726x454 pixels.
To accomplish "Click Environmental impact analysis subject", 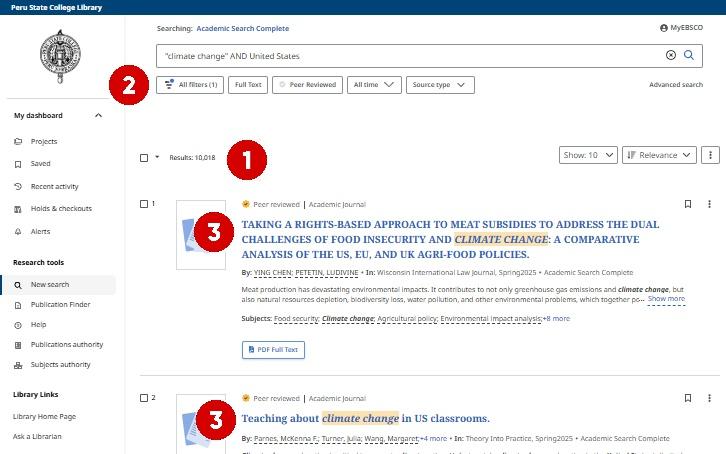I will (490, 319).
